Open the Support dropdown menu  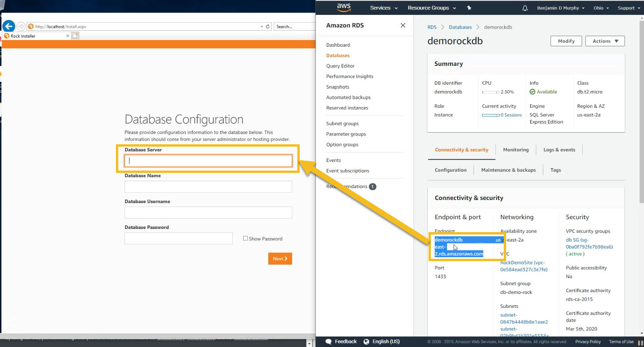click(x=629, y=8)
